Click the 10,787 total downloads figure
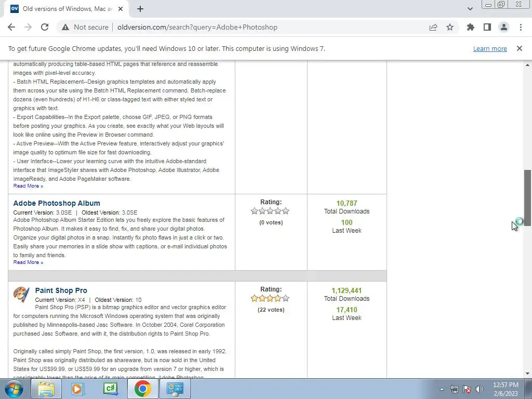This screenshot has width=532, height=399. (x=347, y=203)
